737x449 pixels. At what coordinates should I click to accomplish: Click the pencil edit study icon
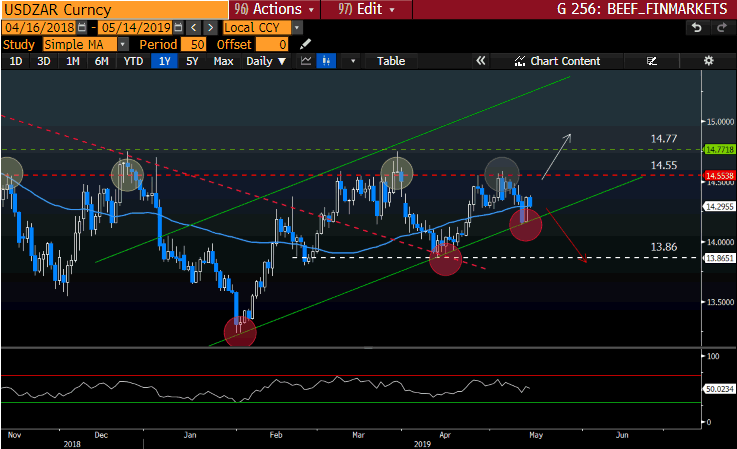305,45
